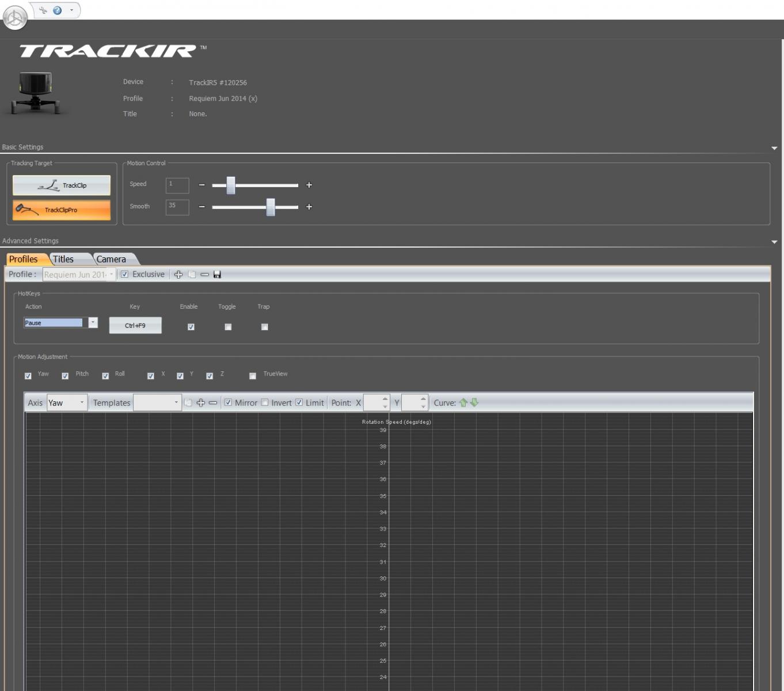Uncheck the Y axis motion checkbox
This screenshot has height=691, width=784.
pyautogui.click(x=180, y=376)
